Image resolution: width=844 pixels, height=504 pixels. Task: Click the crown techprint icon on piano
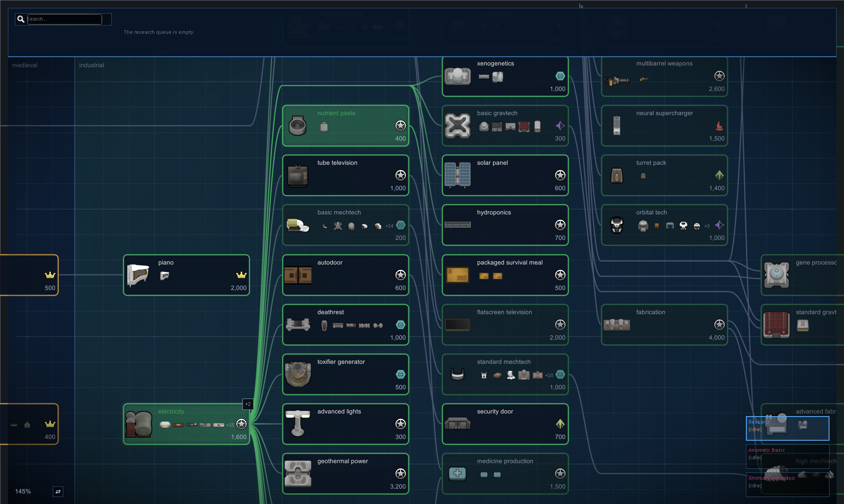click(x=241, y=275)
